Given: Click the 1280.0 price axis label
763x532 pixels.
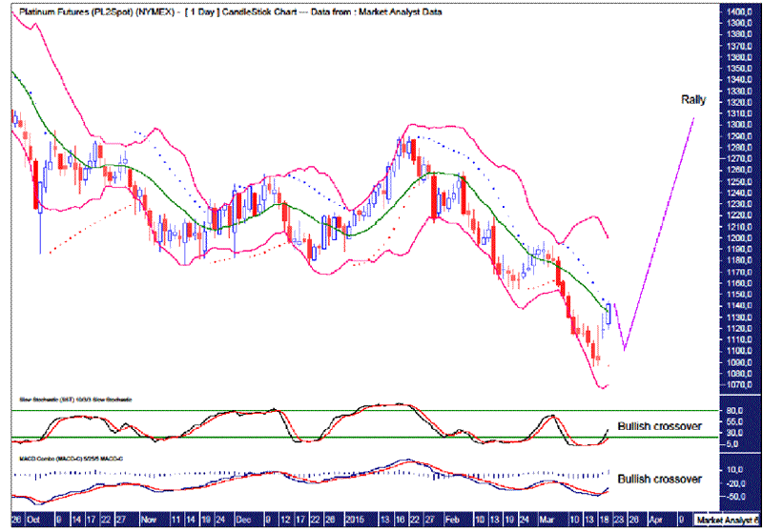Looking at the screenshot, I should click(x=740, y=148).
